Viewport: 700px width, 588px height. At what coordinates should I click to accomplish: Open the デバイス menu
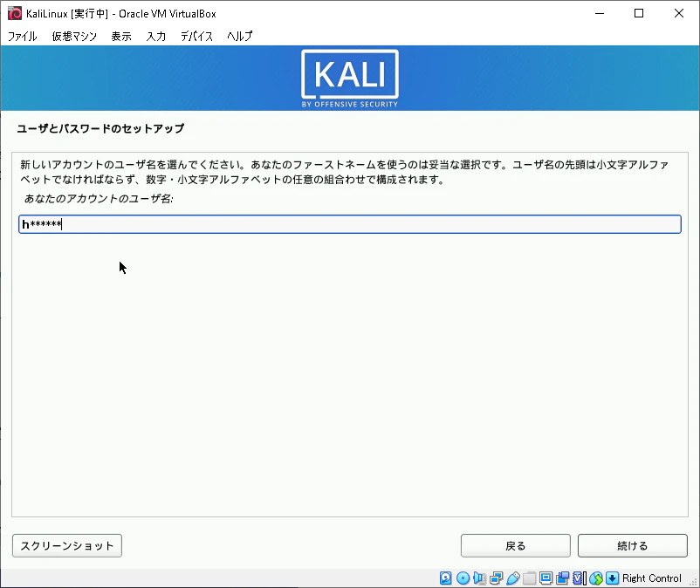coord(196,36)
